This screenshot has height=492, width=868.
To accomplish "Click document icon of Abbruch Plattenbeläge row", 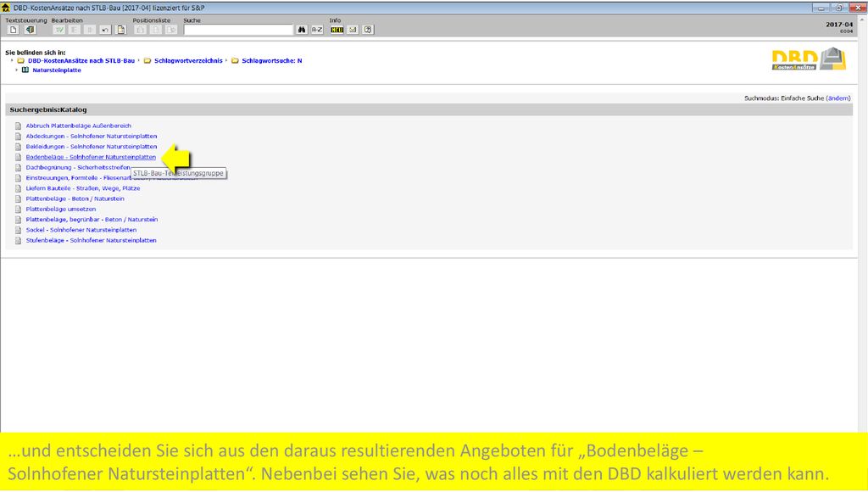I will pyautogui.click(x=19, y=126).
